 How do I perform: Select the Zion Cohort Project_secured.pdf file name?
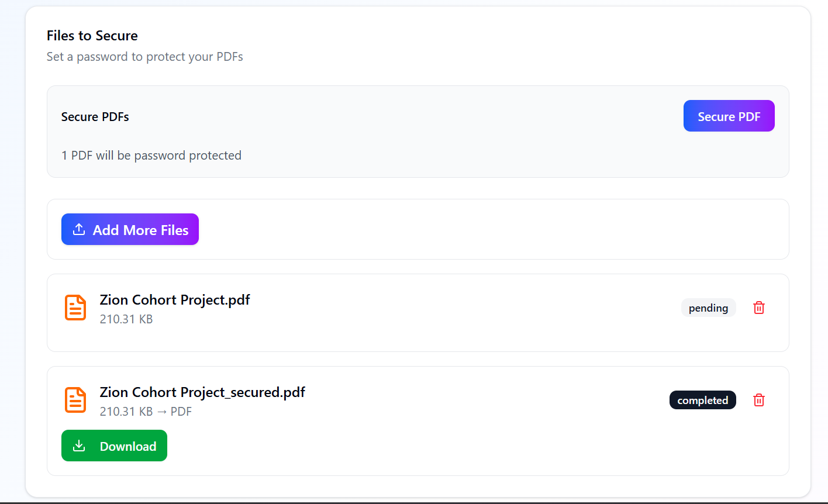pyautogui.click(x=202, y=392)
